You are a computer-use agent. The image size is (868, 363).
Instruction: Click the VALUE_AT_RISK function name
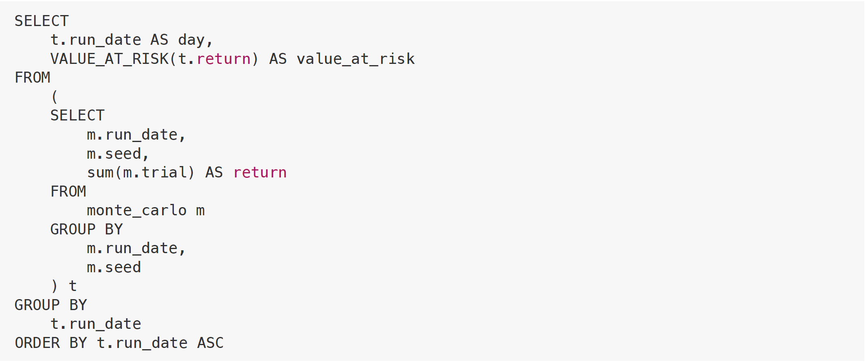[x=109, y=59]
